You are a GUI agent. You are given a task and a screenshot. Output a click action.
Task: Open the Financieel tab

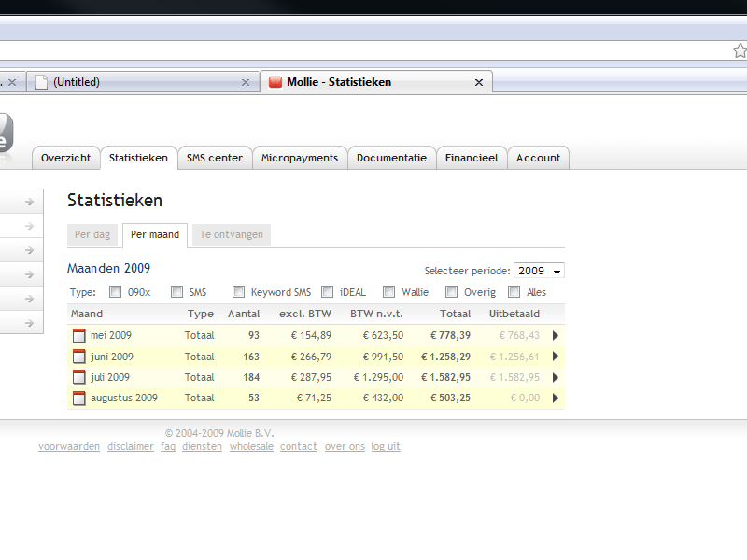click(472, 158)
